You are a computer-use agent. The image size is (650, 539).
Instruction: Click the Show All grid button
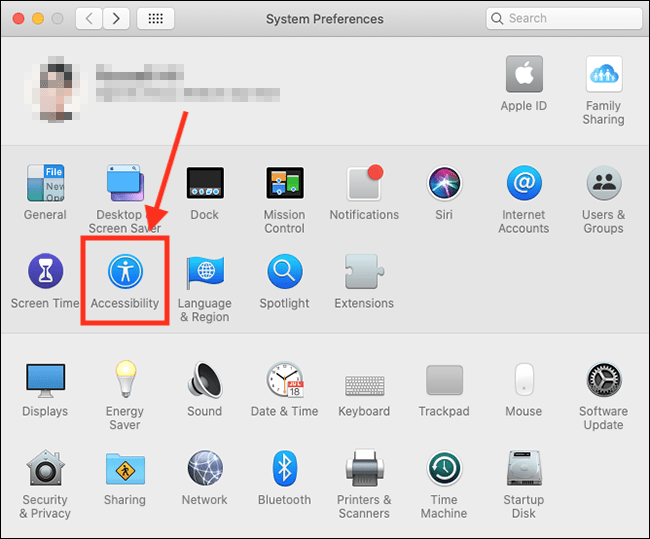pos(155,18)
